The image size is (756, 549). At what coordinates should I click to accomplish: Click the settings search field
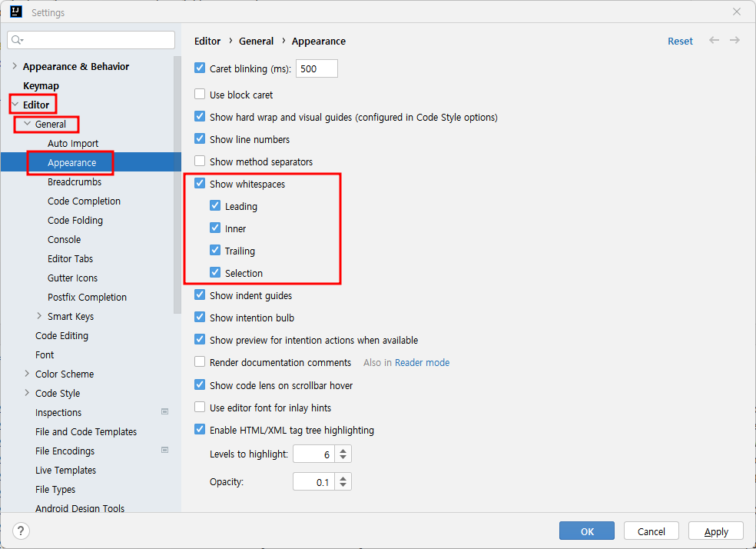tap(91, 40)
